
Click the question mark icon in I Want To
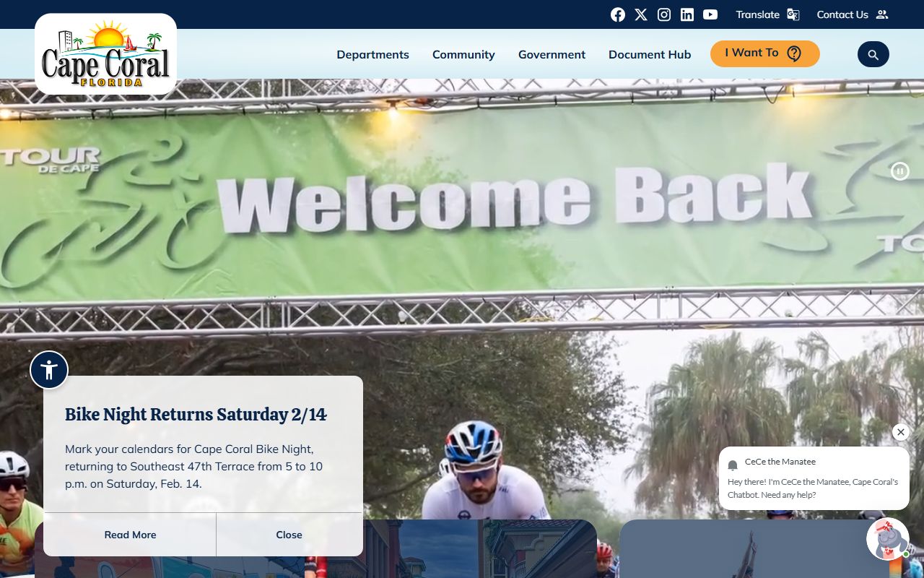pos(794,53)
